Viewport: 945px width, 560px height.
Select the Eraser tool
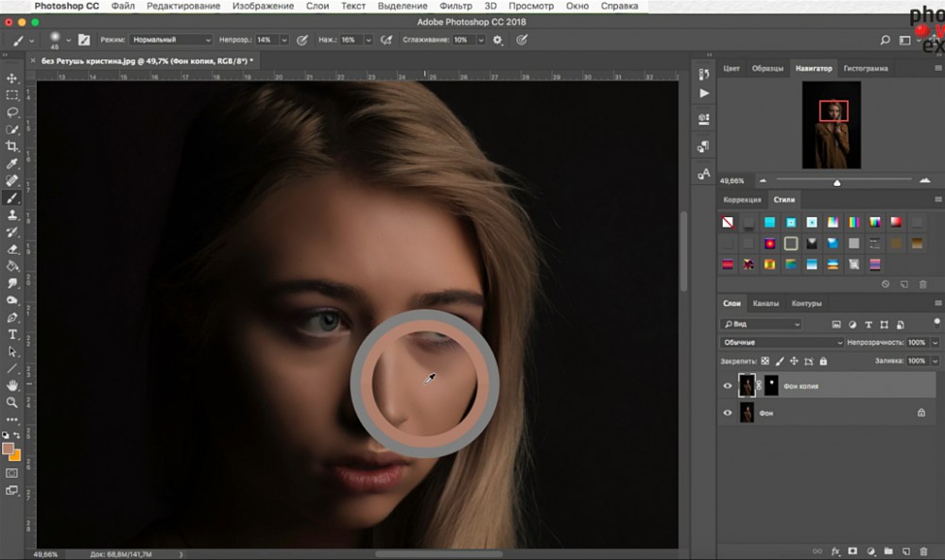(x=12, y=248)
